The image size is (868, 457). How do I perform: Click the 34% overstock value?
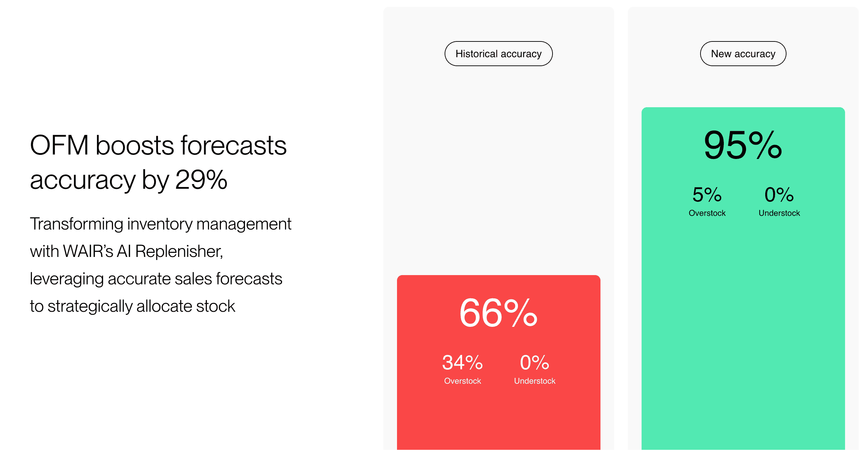[x=462, y=362]
